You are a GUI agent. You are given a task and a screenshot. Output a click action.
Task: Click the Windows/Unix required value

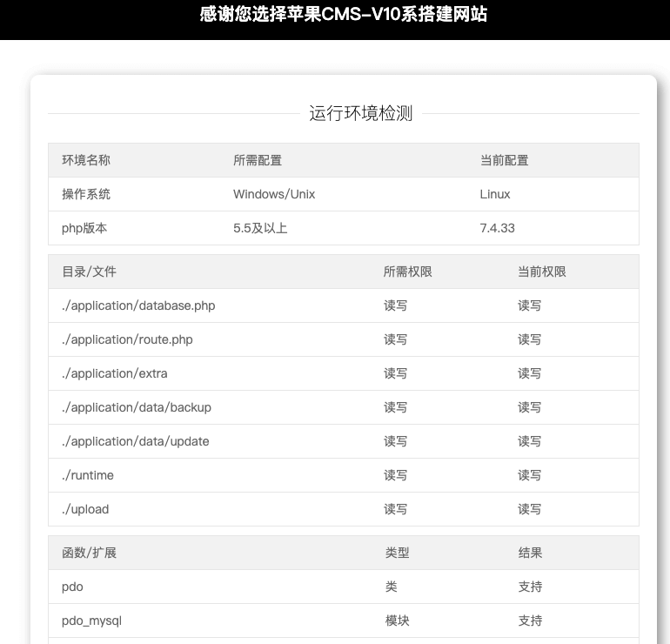(274, 194)
